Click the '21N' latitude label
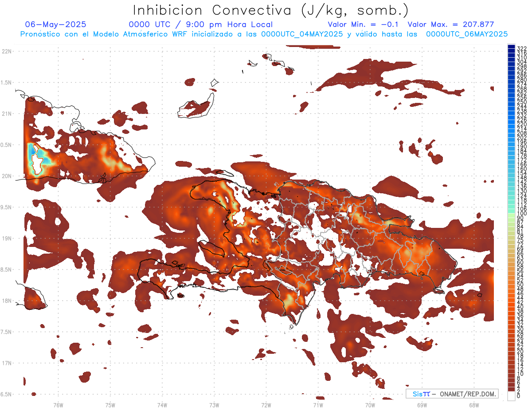 (x=7, y=114)
